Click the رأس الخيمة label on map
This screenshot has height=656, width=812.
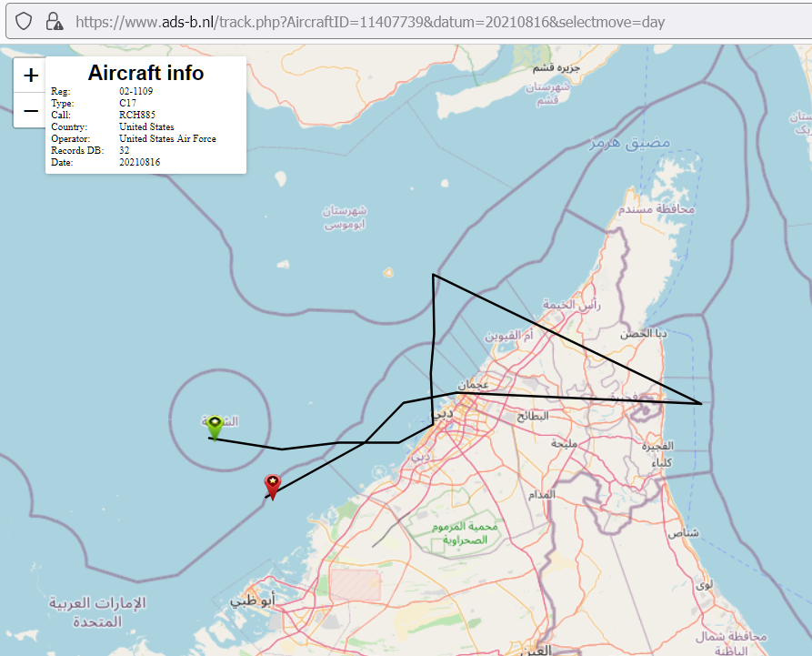[x=572, y=305]
